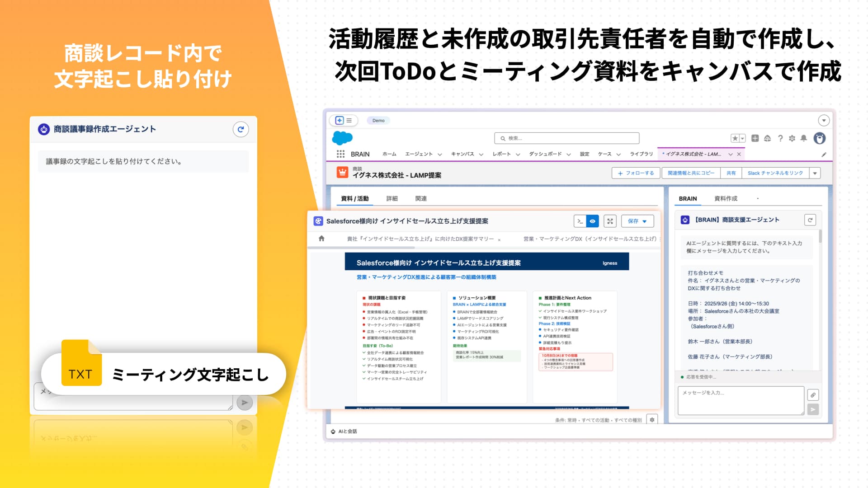The height and width of the screenshot is (488, 868).
Task: Click the home icon in the proposal viewer
Action: coord(321,239)
